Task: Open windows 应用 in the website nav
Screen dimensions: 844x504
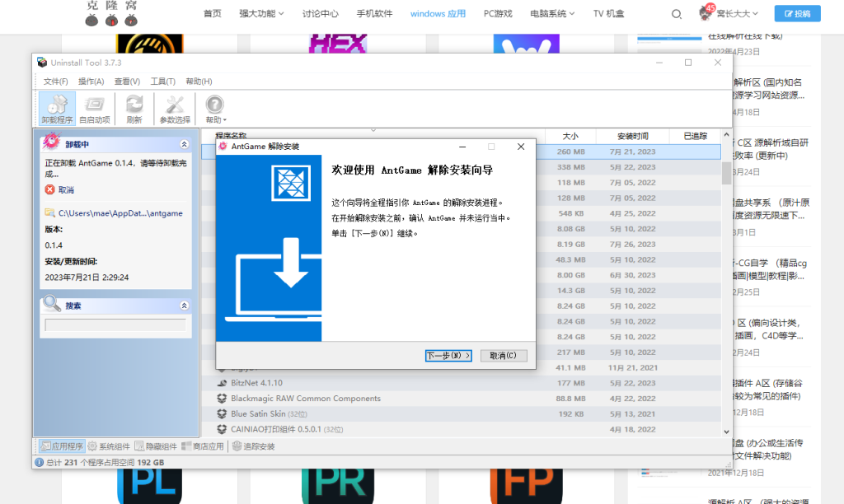Action: [438, 14]
